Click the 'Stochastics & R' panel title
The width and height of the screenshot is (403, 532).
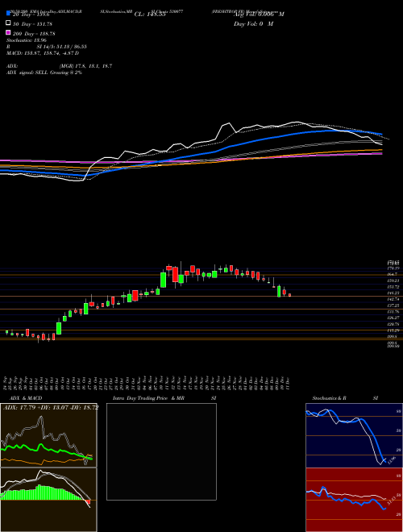click(x=330, y=398)
